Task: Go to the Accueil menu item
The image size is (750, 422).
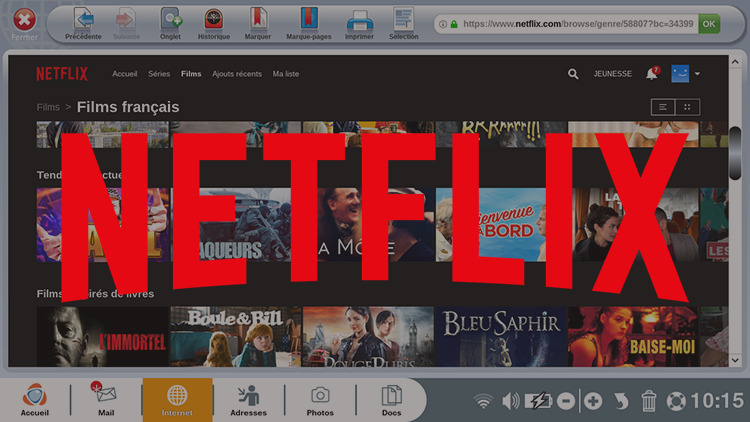Action: coord(124,74)
